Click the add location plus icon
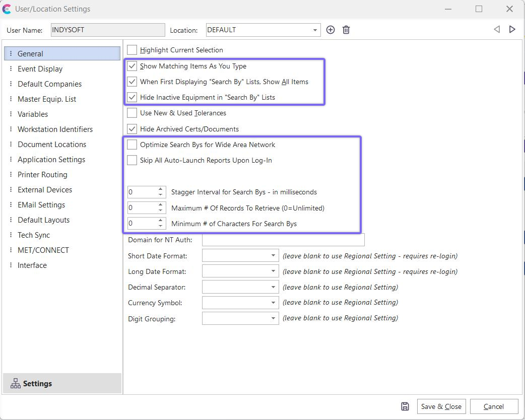This screenshot has height=420, width=525. coord(331,30)
